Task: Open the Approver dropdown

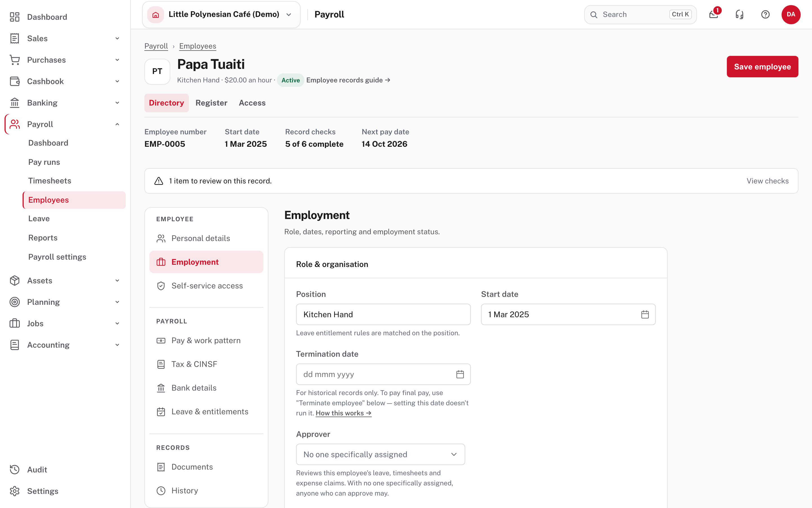Action: pyautogui.click(x=381, y=454)
